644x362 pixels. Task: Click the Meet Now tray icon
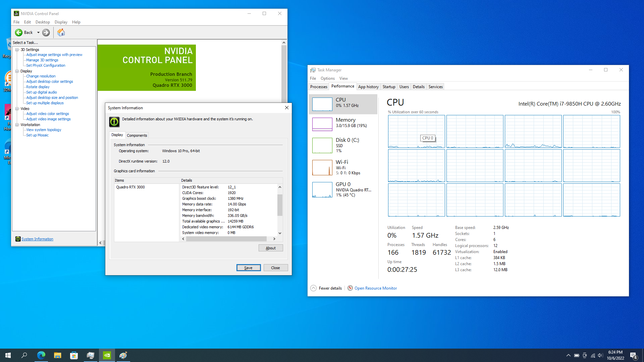[585, 355]
